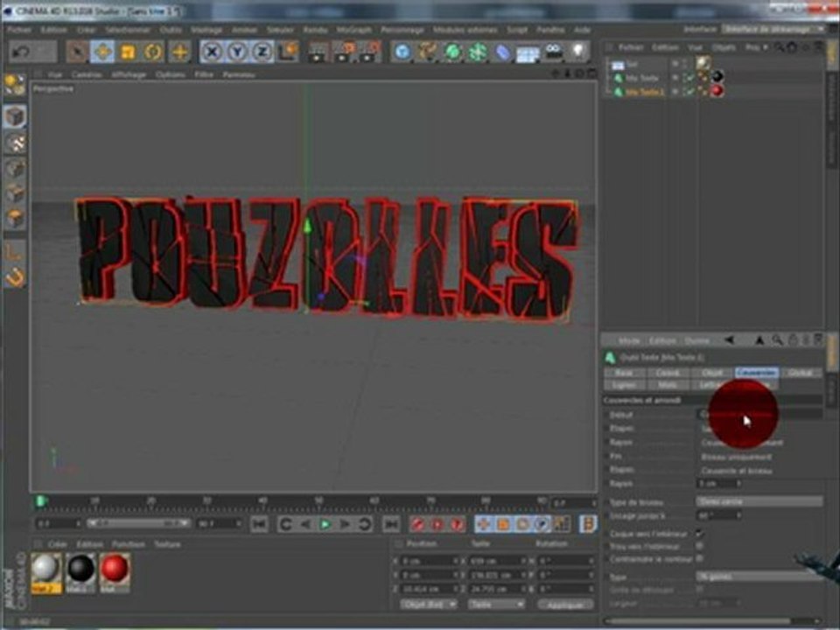
Task: Switch to the Coord. tab
Action: coord(668,373)
